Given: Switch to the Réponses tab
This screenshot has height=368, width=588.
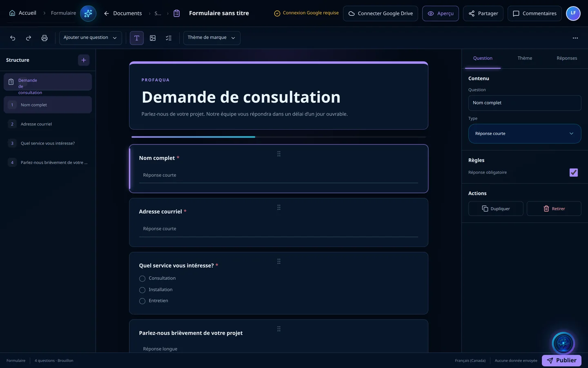Looking at the screenshot, I should tap(567, 58).
